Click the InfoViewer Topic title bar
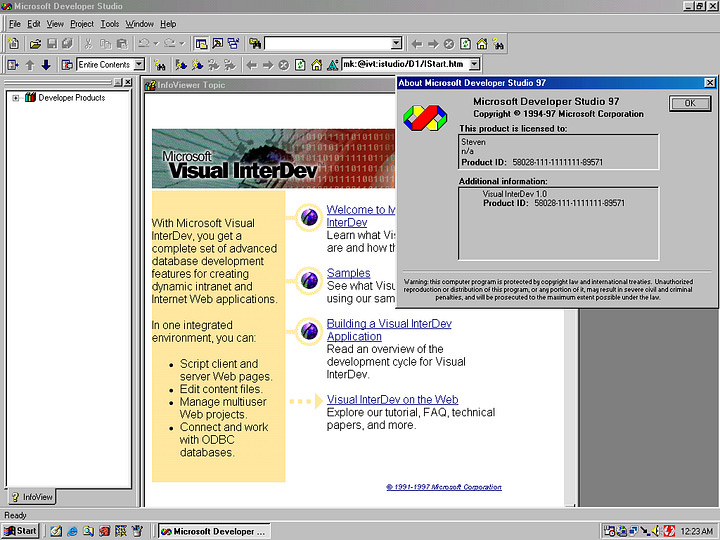Image resolution: width=720 pixels, height=540 pixels. pyautogui.click(x=270, y=85)
